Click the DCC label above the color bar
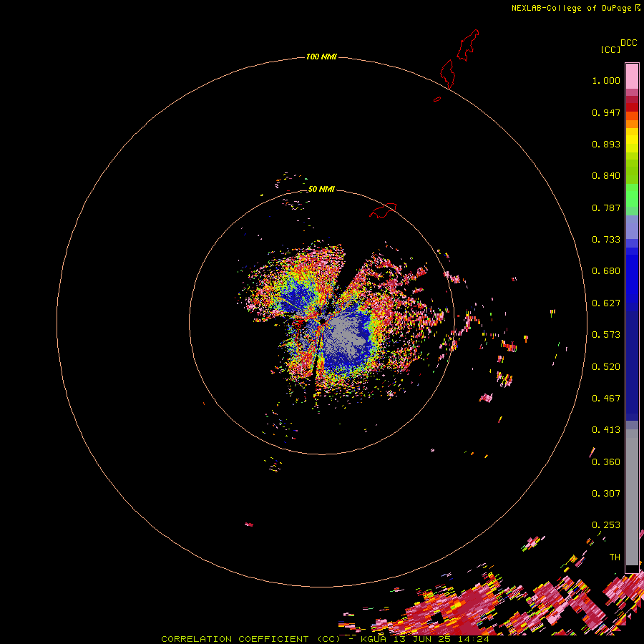The width and height of the screenshot is (644, 644). coord(628,43)
